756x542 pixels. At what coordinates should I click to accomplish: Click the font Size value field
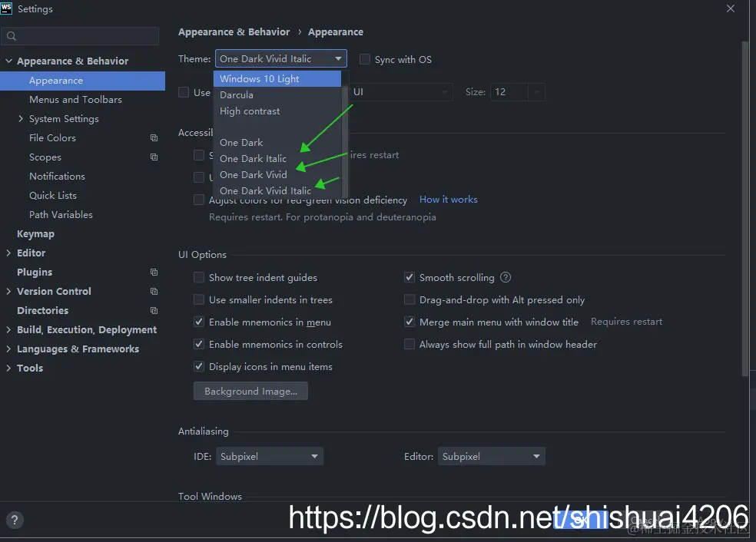coord(509,92)
